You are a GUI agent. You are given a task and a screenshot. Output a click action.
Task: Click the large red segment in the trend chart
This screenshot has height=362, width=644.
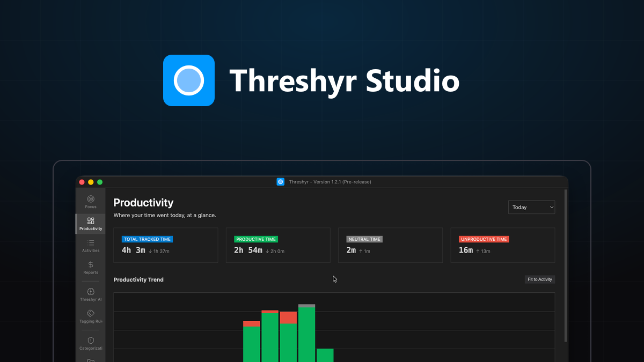tap(288, 317)
